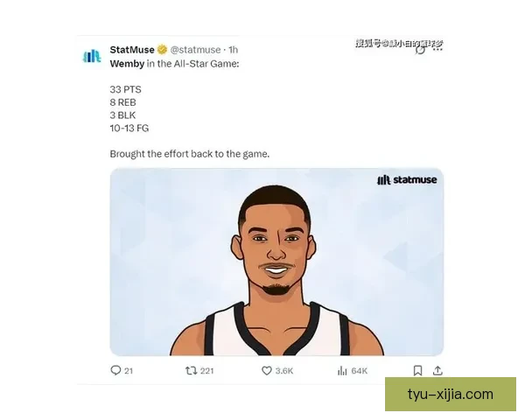Click the bold Wemby text
The image size is (525, 420).
(x=127, y=64)
